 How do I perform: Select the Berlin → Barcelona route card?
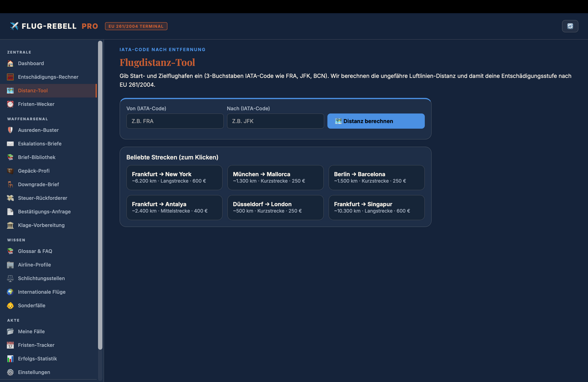376,177
